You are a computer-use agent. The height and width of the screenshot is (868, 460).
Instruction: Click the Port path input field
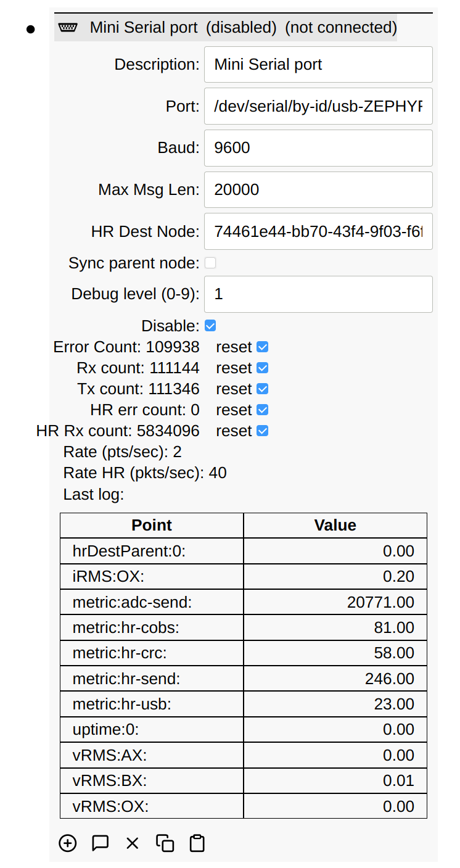(x=318, y=107)
